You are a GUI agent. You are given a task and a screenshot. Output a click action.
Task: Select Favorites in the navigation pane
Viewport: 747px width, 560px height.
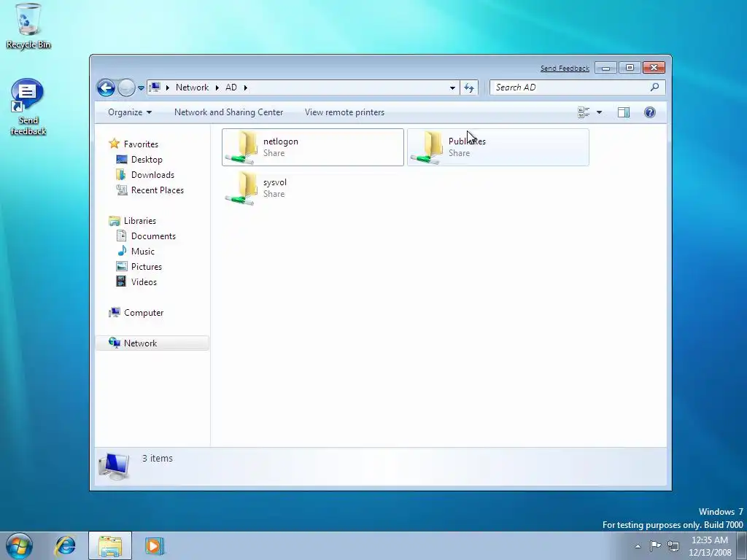pos(141,144)
